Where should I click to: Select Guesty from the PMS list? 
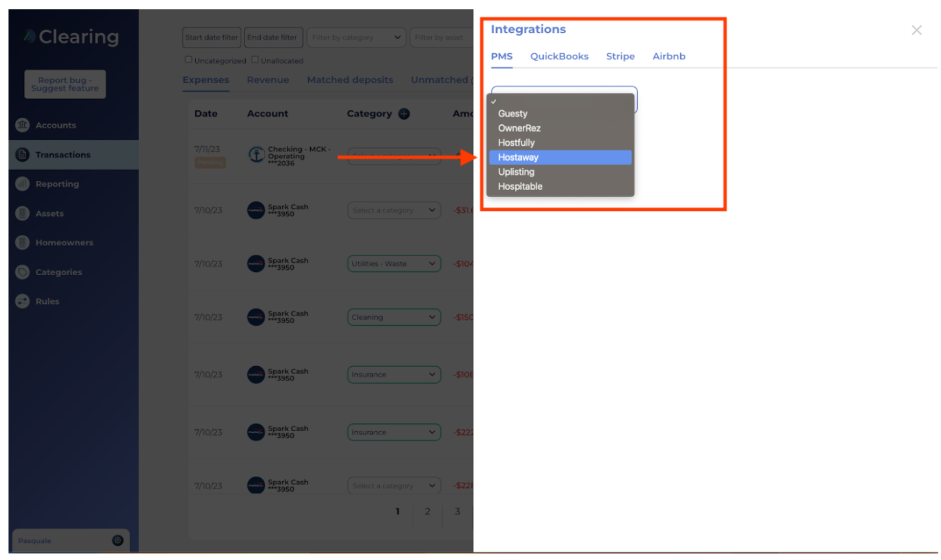click(x=561, y=114)
